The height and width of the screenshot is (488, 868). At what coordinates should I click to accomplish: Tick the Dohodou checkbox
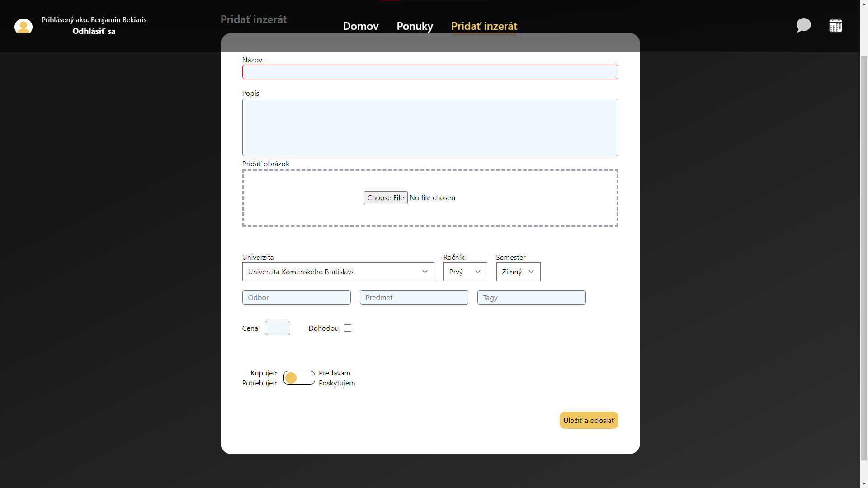348,328
